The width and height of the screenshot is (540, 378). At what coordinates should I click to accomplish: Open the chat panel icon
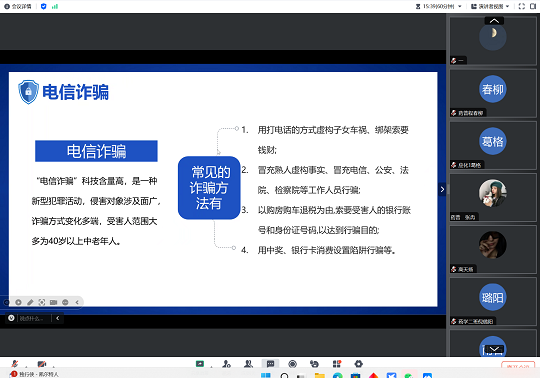[x=270, y=364]
